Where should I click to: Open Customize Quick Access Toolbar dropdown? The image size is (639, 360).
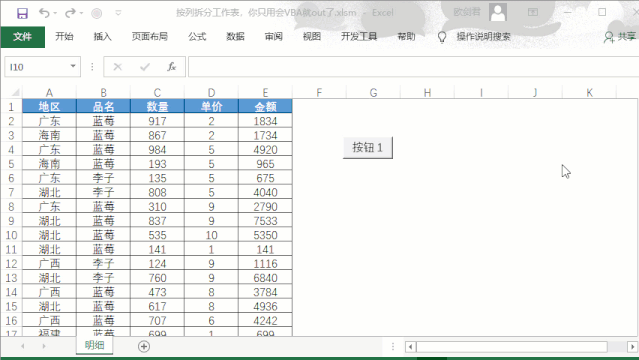tap(118, 13)
